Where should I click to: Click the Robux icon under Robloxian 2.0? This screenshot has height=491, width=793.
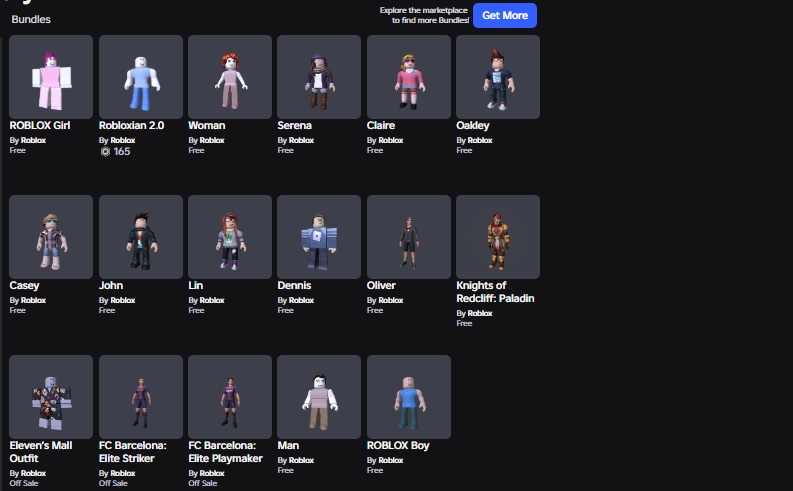[x=105, y=152]
